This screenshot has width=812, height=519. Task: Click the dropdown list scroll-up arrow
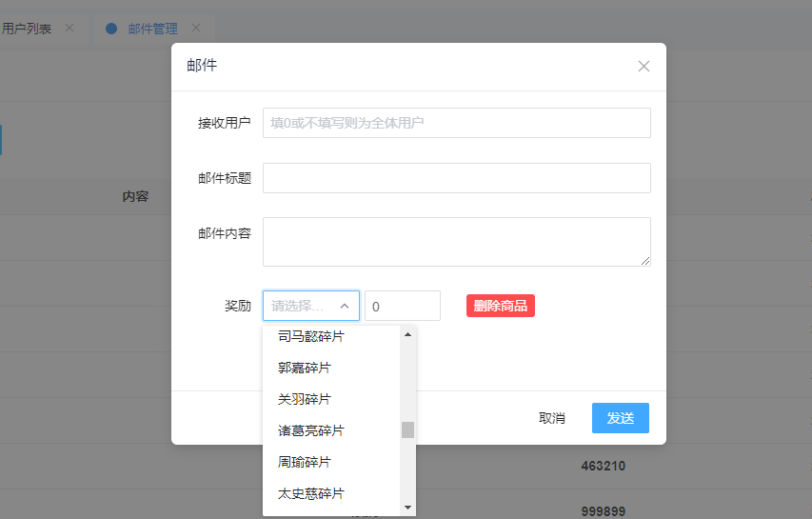click(x=407, y=334)
